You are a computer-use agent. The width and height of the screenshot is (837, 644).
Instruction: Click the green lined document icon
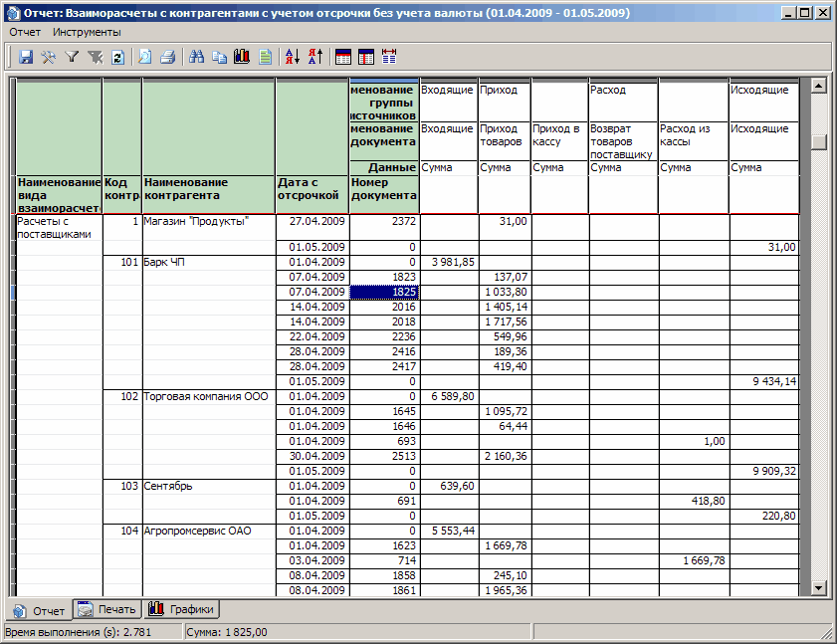[266, 57]
